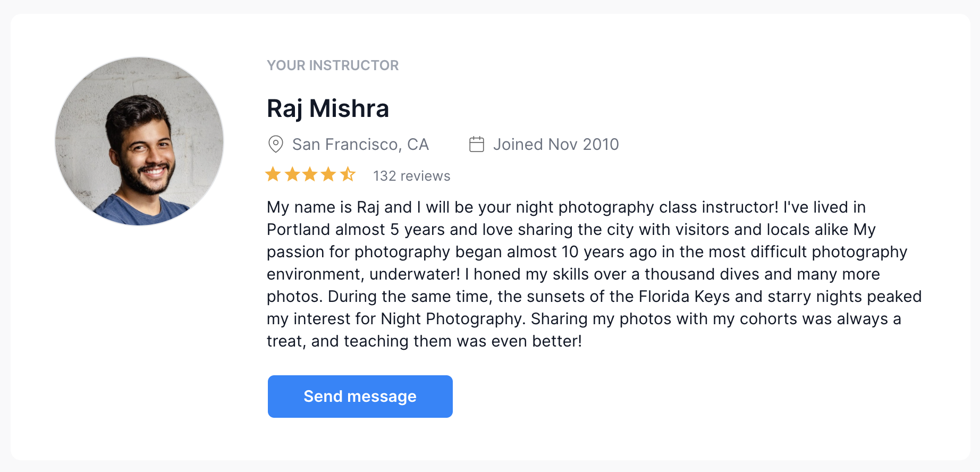
Task: Select the third rating star
Action: click(x=310, y=174)
